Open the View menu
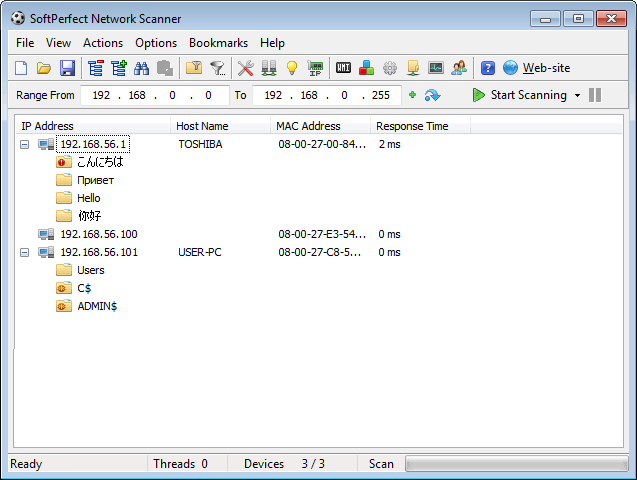The image size is (637, 480). coord(58,43)
